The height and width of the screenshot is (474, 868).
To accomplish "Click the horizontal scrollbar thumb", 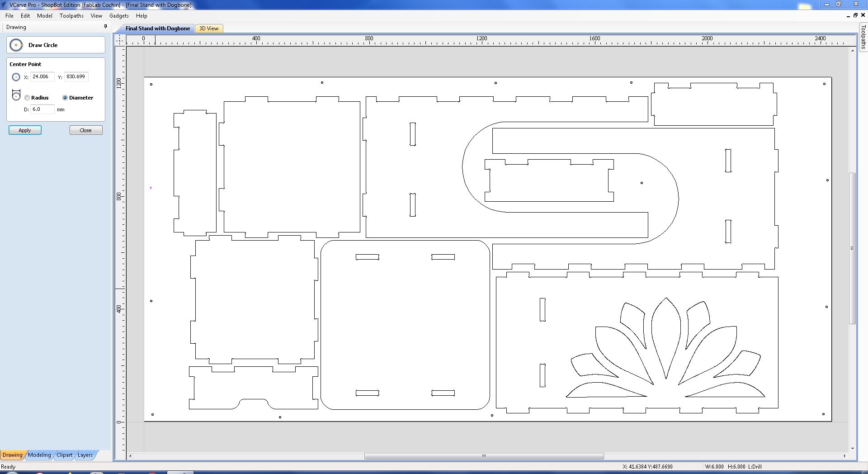I will [x=484, y=456].
